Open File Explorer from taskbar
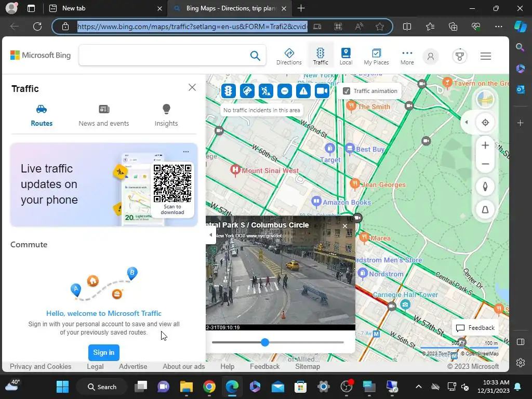Screen dimensions: 532x399 point(187,387)
